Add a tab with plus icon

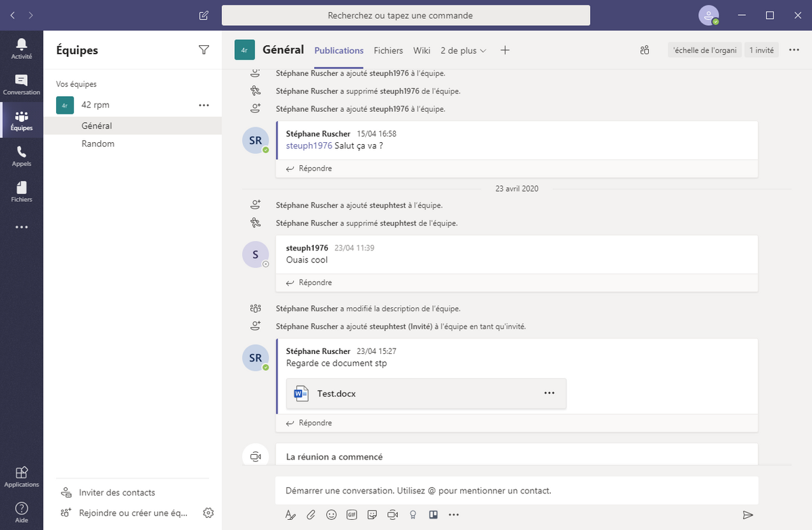505,50
